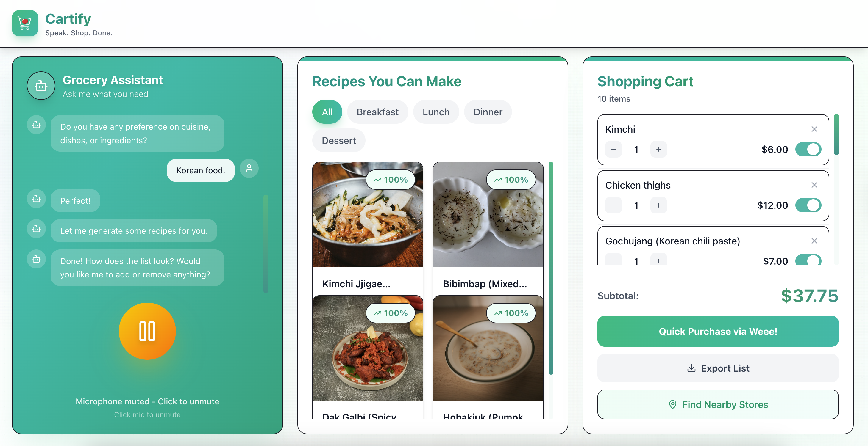Viewport: 868px width, 446px height.
Task: Increase Kimchi quantity with plus icon
Action: [658, 150]
